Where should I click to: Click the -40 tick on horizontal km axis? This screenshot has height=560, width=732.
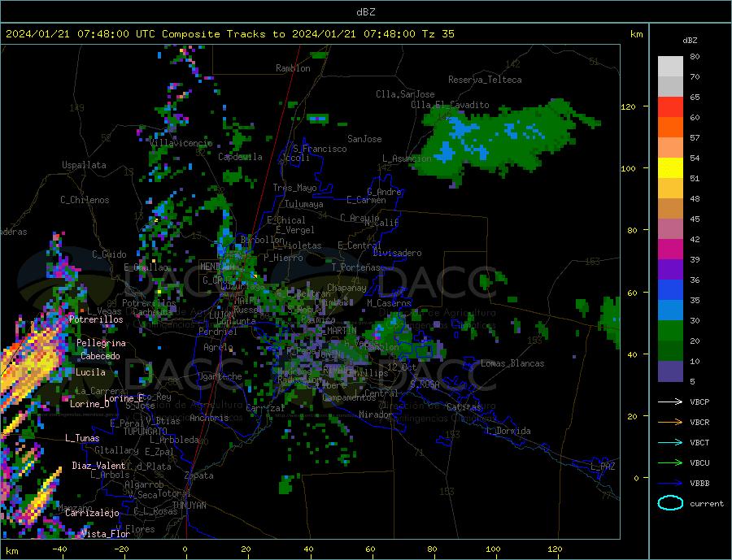click(x=59, y=549)
